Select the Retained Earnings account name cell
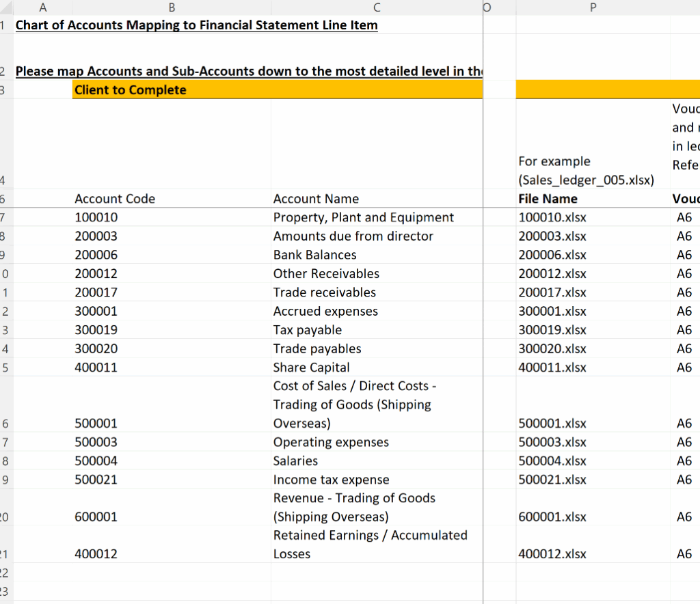Image resolution: width=700 pixels, height=604 pixels. point(372,545)
